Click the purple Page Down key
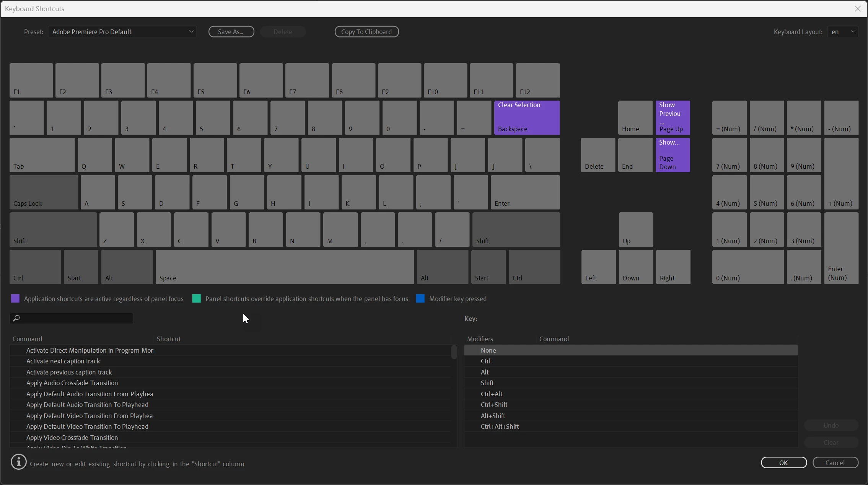 coord(672,155)
